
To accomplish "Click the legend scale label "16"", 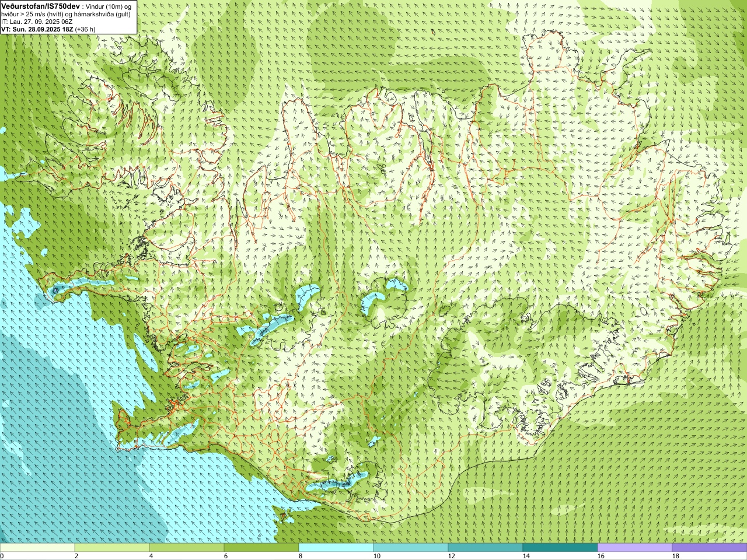I will point(601,556).
